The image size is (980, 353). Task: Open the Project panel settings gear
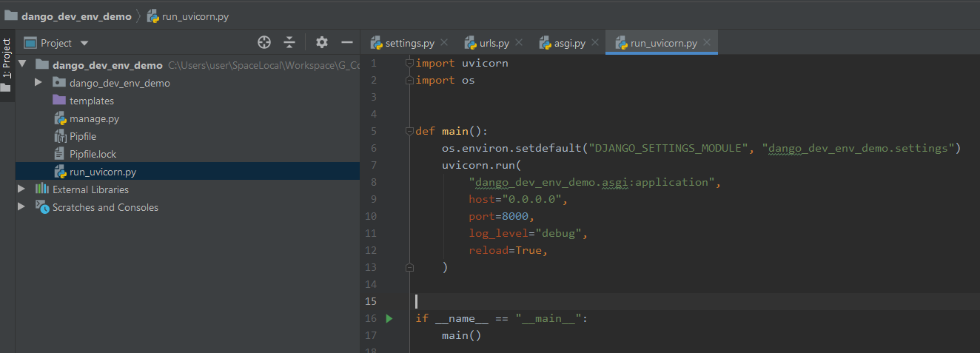(321, 43)
